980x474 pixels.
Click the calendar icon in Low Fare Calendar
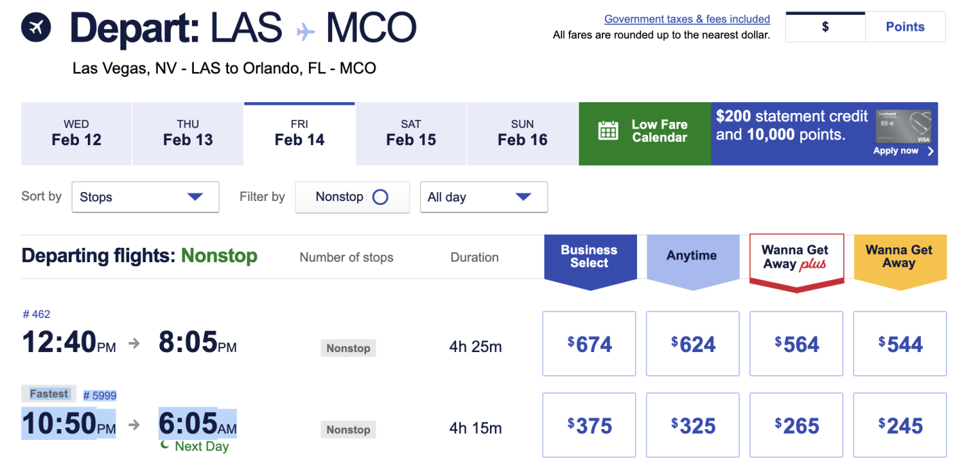pos(608,131)
